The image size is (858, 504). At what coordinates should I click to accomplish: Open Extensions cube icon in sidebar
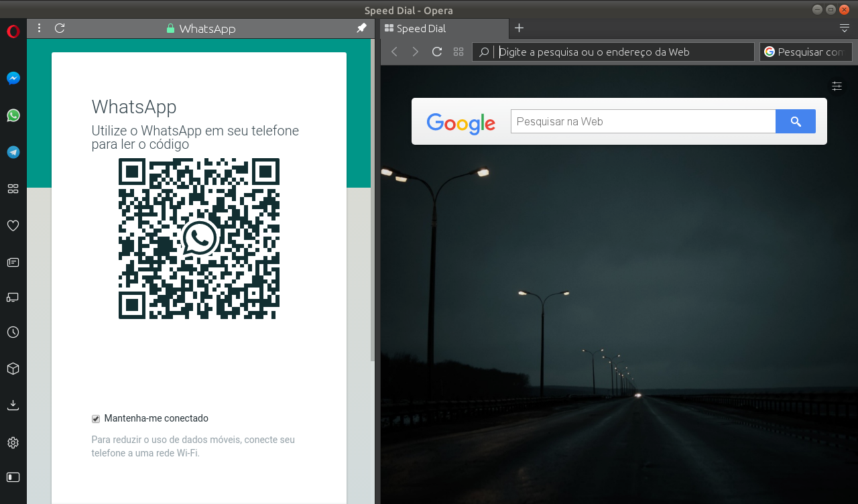(13, 369)
